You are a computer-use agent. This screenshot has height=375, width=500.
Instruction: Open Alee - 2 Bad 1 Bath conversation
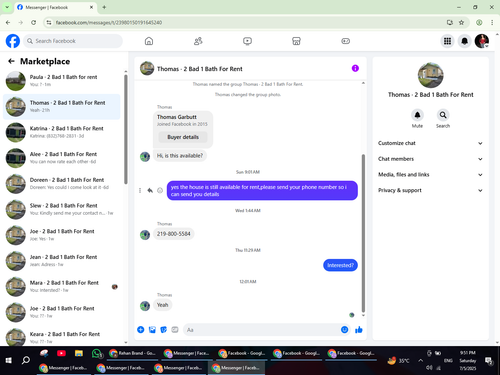(62, 158)
